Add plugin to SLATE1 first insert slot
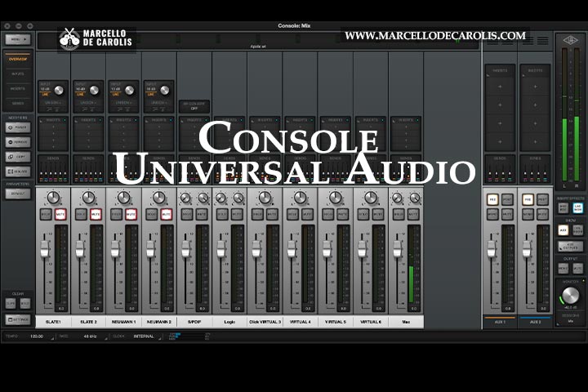 53,127
